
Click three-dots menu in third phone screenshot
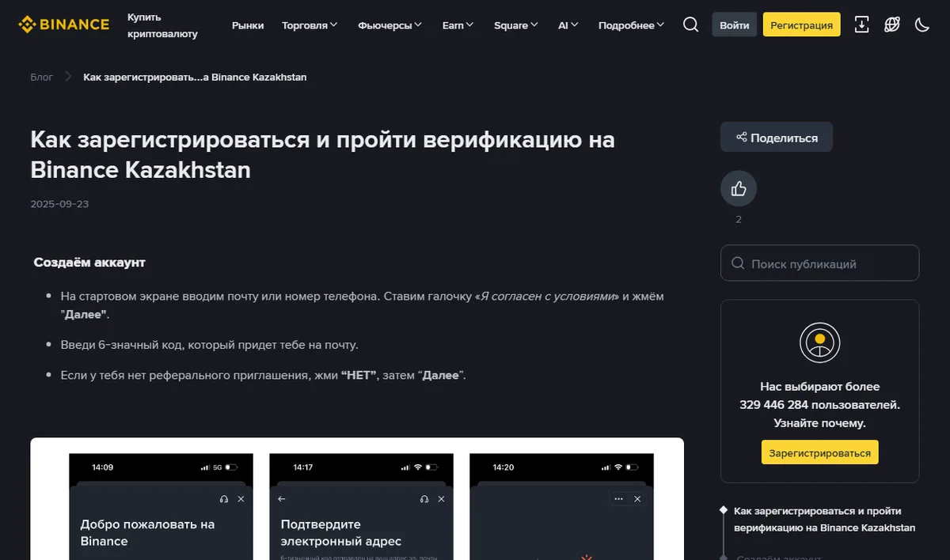[x=619, y=499]
